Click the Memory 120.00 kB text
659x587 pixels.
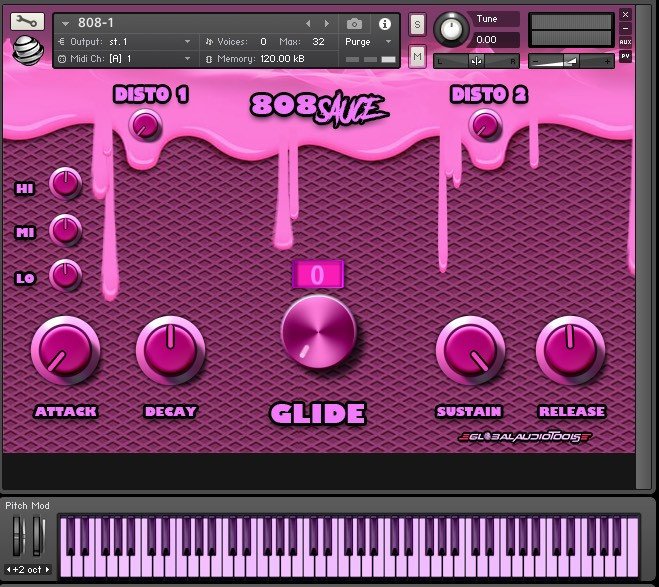[x=261, y=59]
